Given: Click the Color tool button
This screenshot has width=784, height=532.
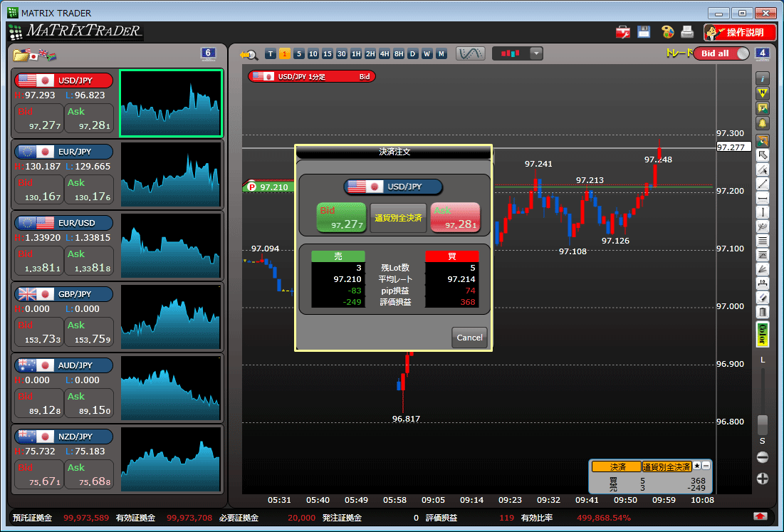Looking at the screenshot, I should (x=763, y=334).
